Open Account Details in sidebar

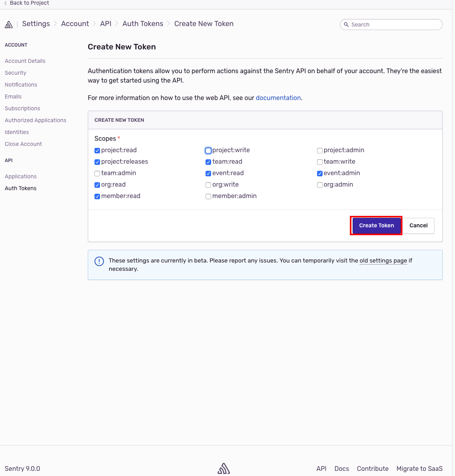point(25,61)
